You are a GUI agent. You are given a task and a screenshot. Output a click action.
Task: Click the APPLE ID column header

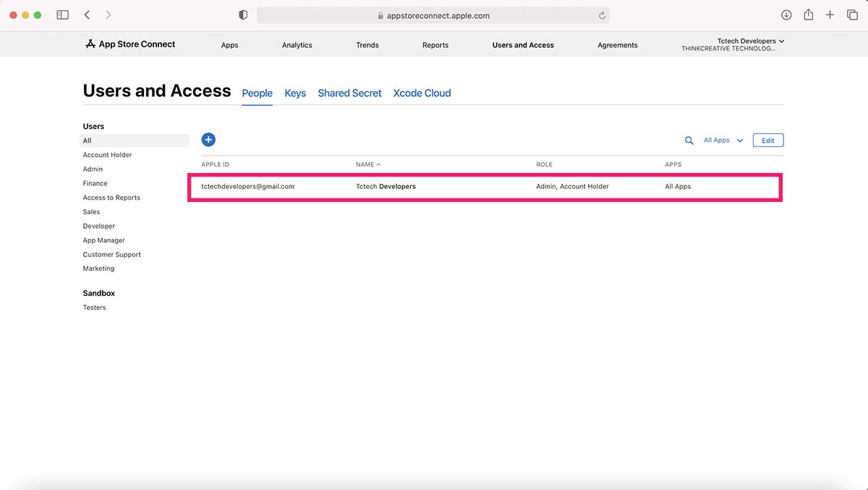[215, 164]
